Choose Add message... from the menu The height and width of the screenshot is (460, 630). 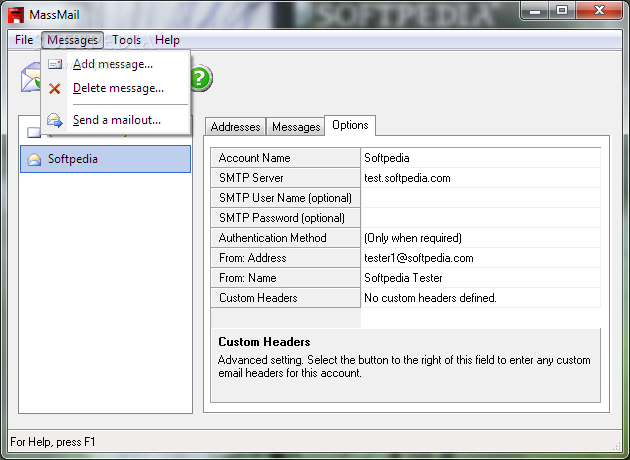[x=116, y=64]
